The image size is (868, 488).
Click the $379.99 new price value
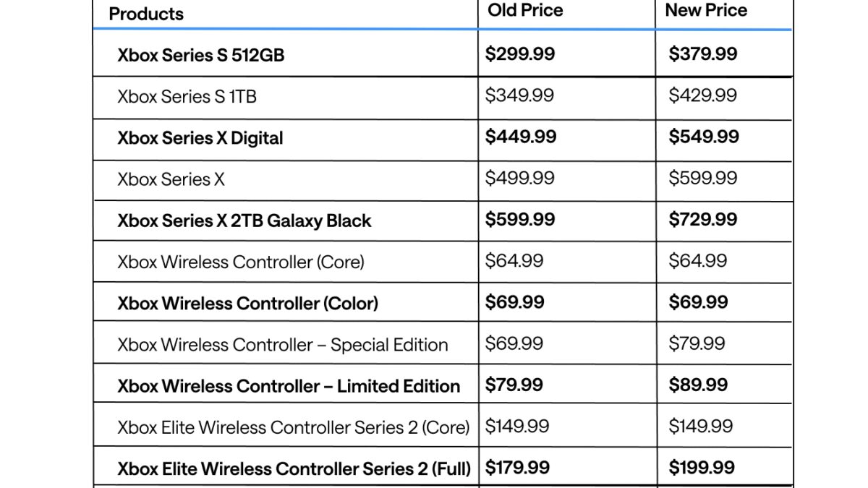[703, 54]
